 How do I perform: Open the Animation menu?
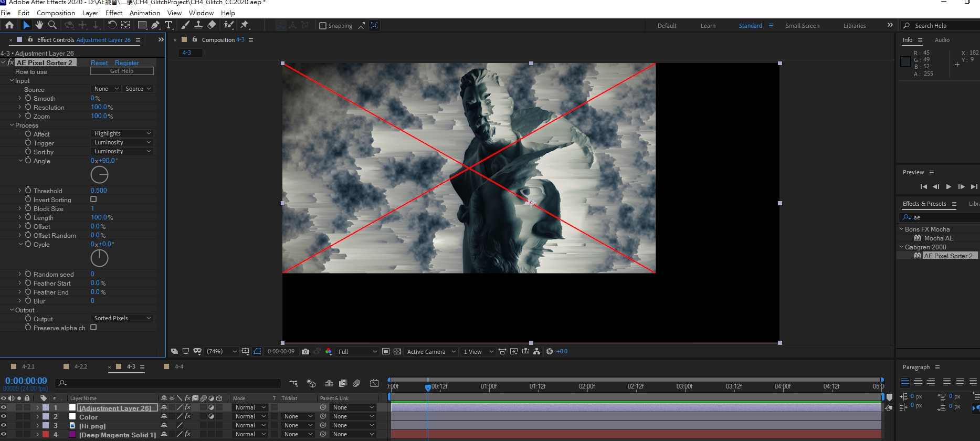144,13
